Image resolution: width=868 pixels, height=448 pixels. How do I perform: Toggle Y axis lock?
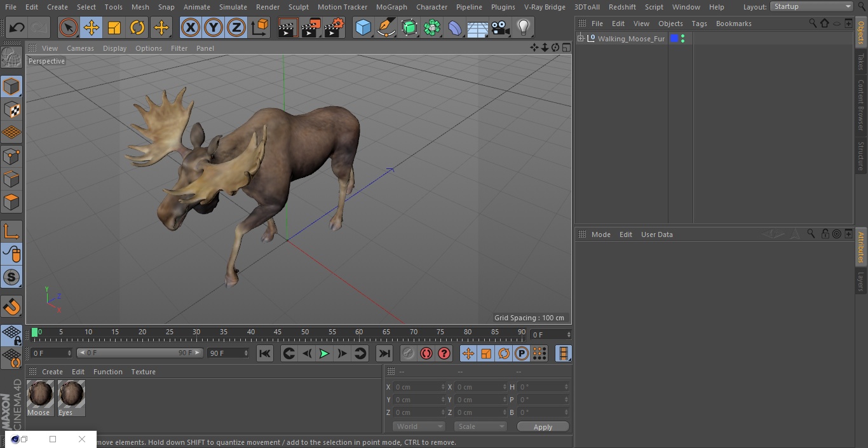[213, 27]
